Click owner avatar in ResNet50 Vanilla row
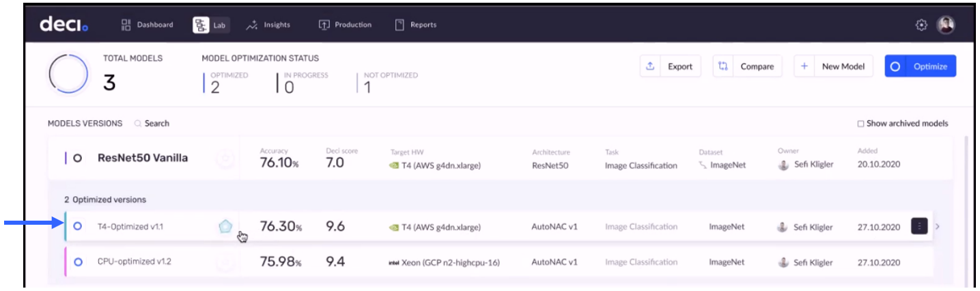The height and width of the screenshot is (291, 980). [x=784, y=165]
